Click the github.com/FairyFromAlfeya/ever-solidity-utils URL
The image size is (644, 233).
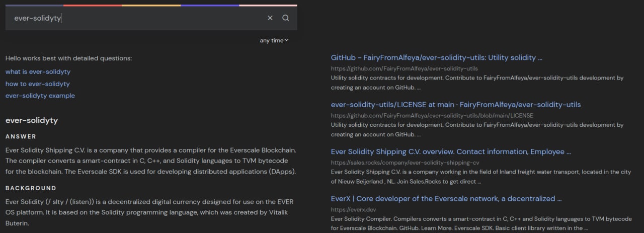(x=404, y=68)
